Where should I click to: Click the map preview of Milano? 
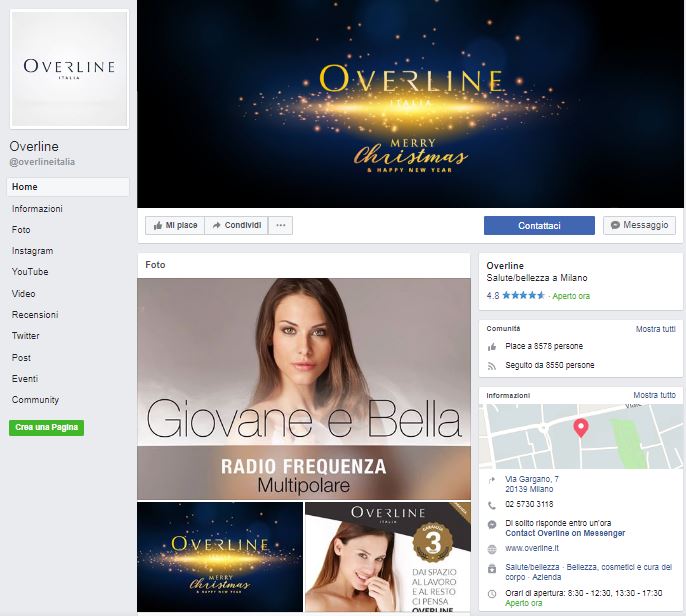(x=581, y=436)
